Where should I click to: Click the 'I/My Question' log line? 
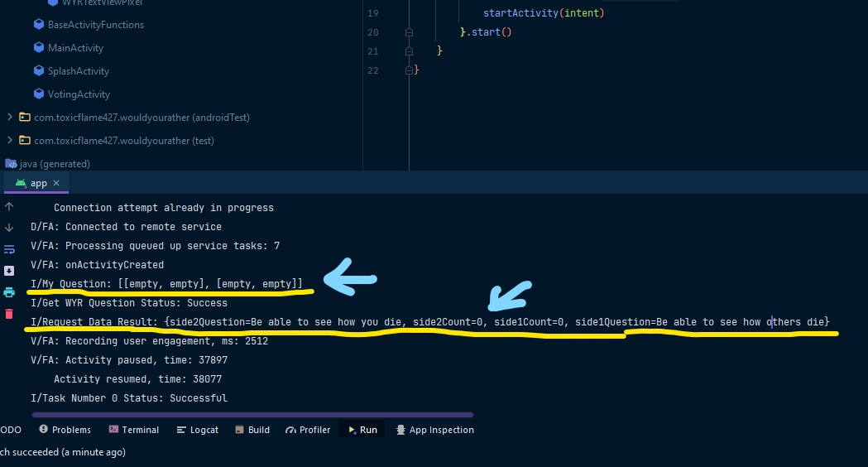[166, 284]
